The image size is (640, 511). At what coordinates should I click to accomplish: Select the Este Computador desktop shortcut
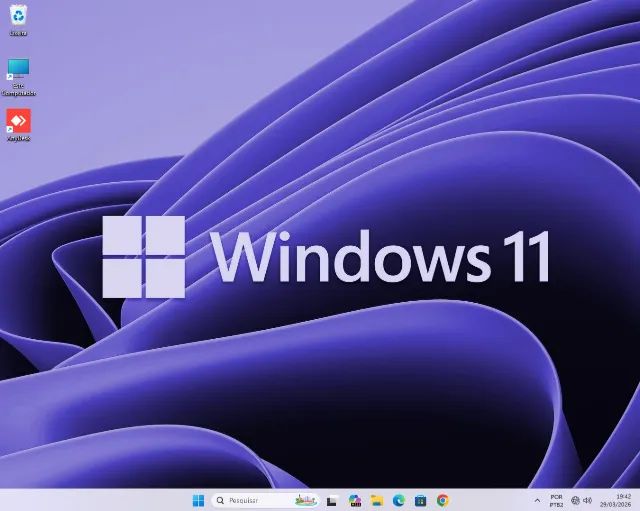[x=18, y=77]
